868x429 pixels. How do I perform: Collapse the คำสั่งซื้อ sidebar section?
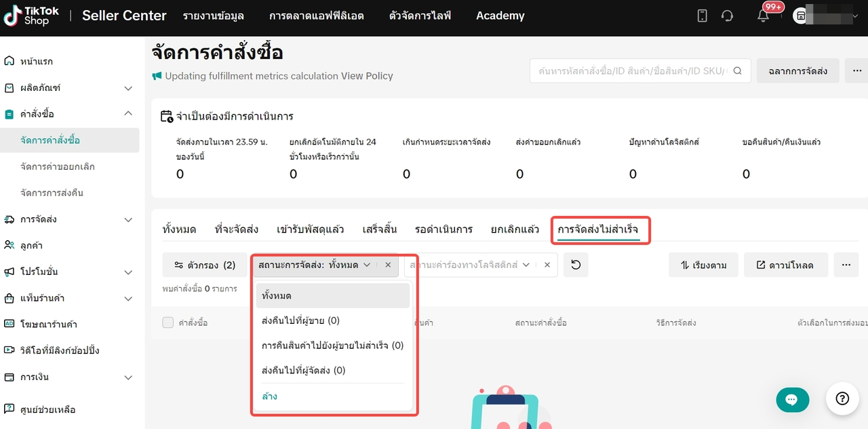point(128,113)
